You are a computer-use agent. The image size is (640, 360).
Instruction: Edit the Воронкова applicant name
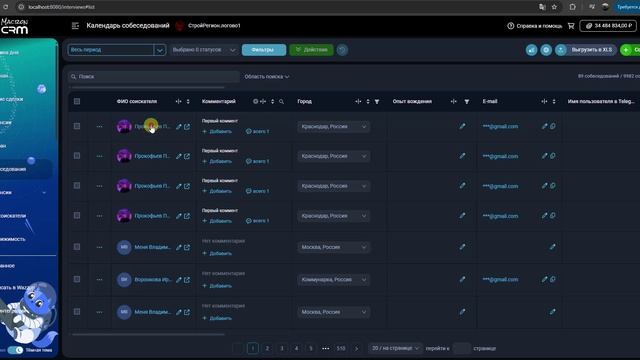(x=178, y=280)
